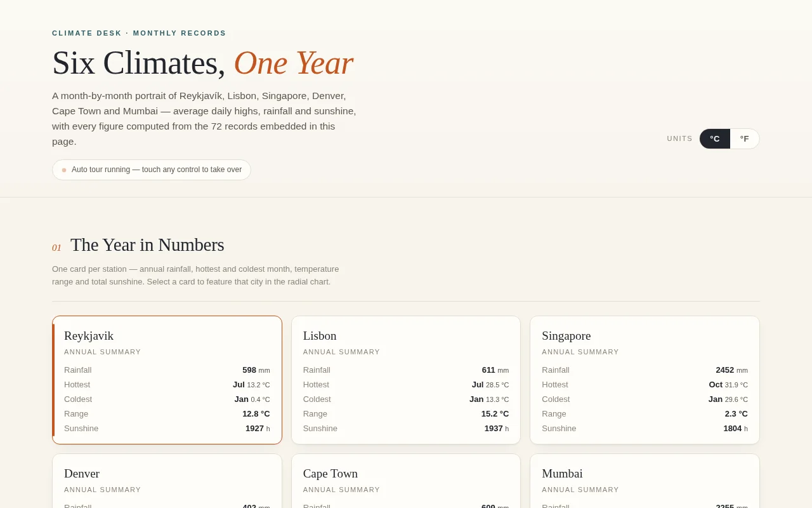Click Lisbon hottest value Jul 28.5 °C
812x508 pixels.
click(490, 385)
